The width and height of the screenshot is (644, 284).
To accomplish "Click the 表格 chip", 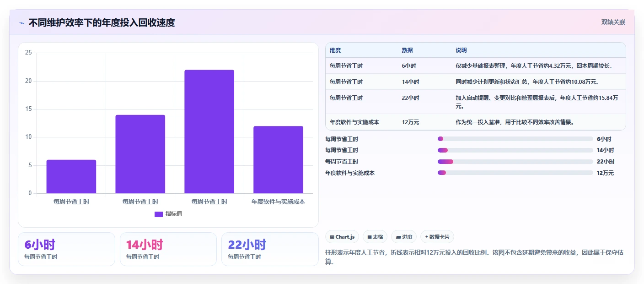I will pos(375,237).
